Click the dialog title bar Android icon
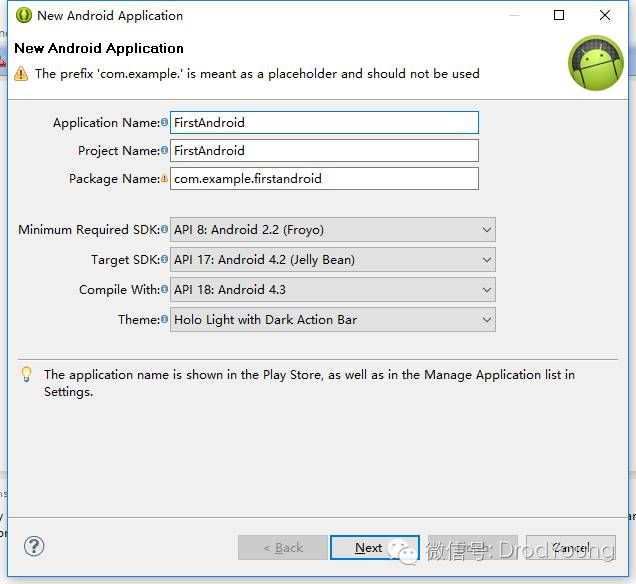Viewport: 636px width, 584px height. 24,15
